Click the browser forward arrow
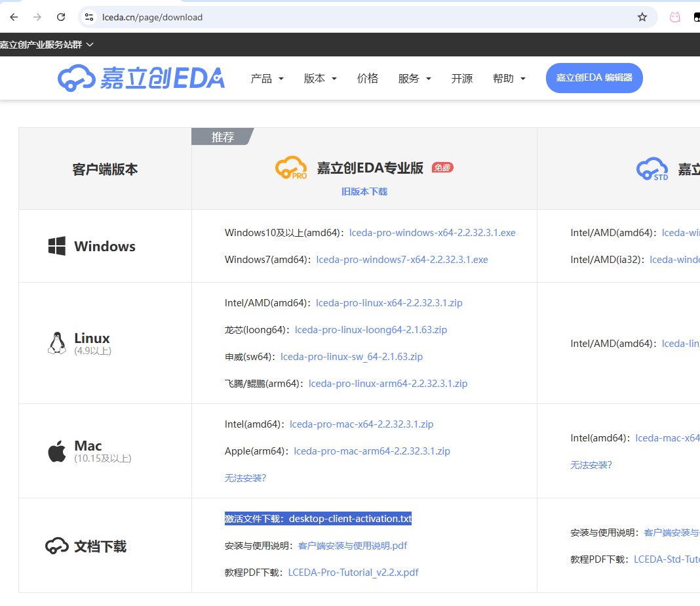This screenshot has height=606, width=700. click(x=37, y=17)
